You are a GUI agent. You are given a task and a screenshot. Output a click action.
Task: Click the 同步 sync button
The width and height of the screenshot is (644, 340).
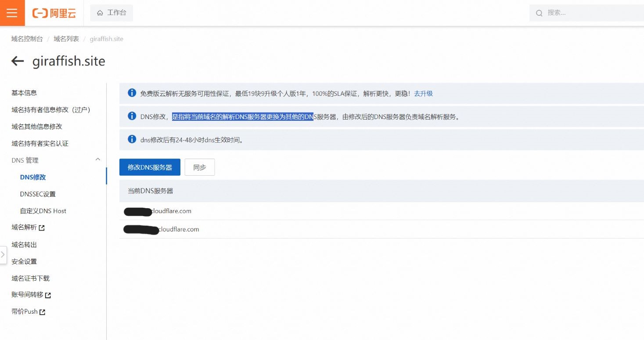[x=200, y=167]
